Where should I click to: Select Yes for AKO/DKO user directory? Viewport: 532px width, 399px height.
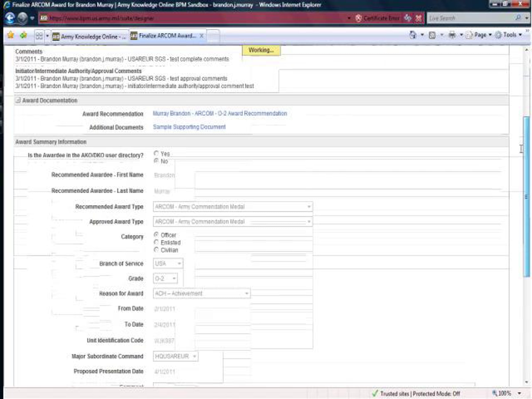point(156,153)
